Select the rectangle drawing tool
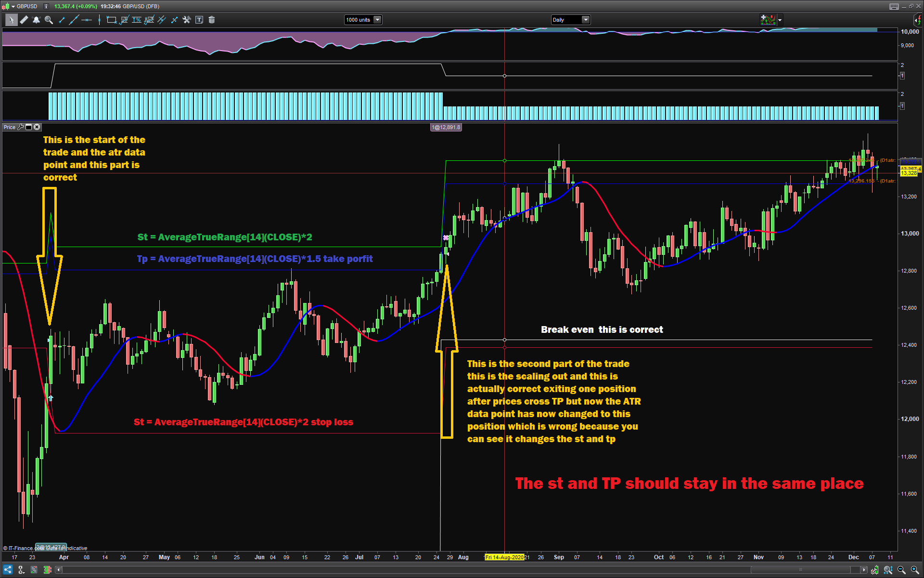The width and height of the screenshot is (924, 578). [111, 20]
